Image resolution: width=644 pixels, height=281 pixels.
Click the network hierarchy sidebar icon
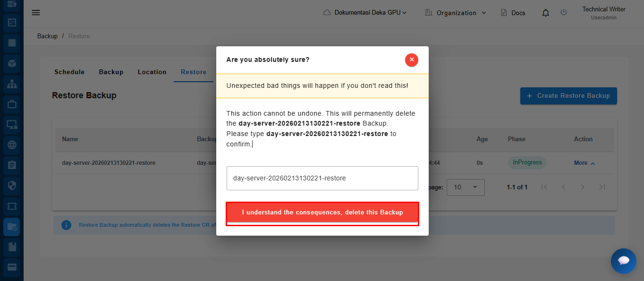click(x=12, y=84)
